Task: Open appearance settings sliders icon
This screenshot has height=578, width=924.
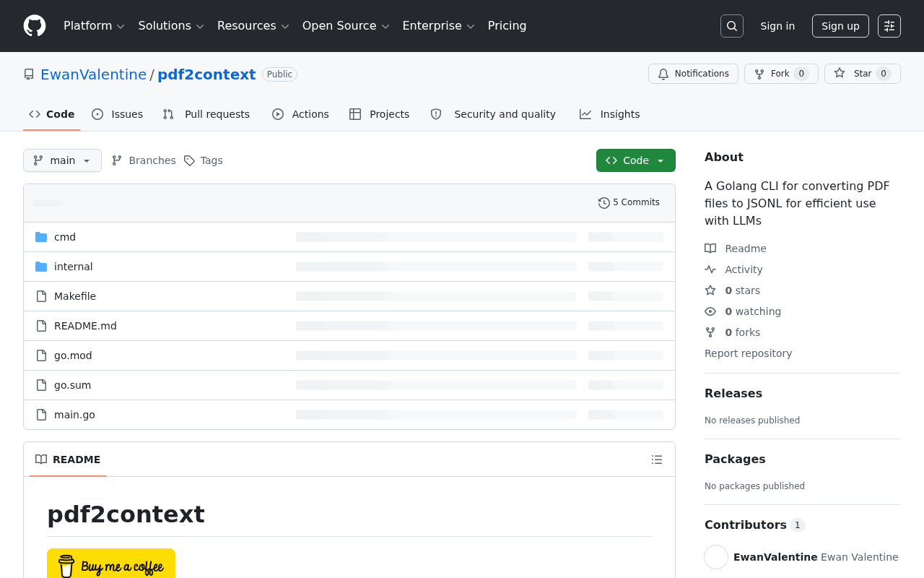Action: pos(889,26)
